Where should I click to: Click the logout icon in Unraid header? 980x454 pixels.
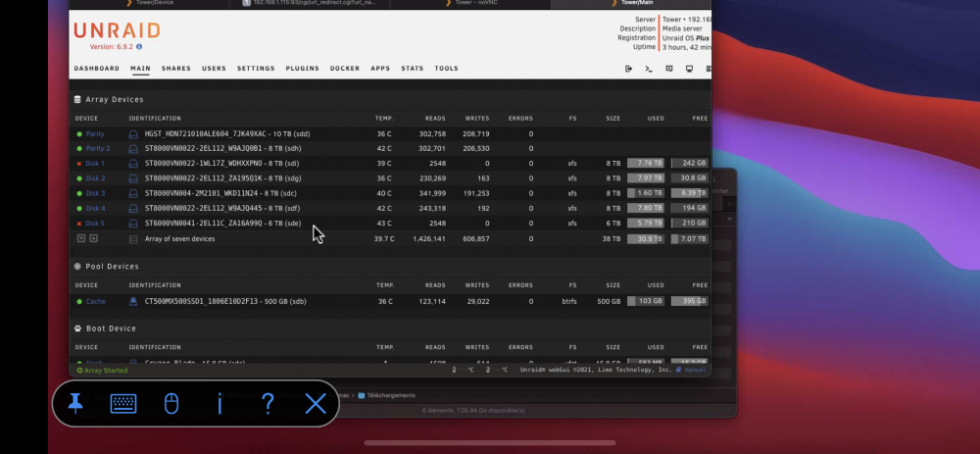(628, 69)
